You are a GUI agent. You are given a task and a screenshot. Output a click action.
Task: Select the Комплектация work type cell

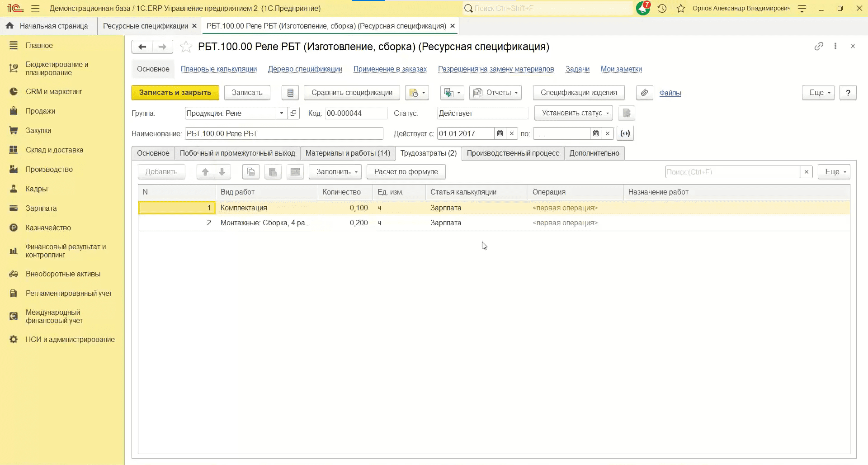pyautogui.click(x=267, y=208)
